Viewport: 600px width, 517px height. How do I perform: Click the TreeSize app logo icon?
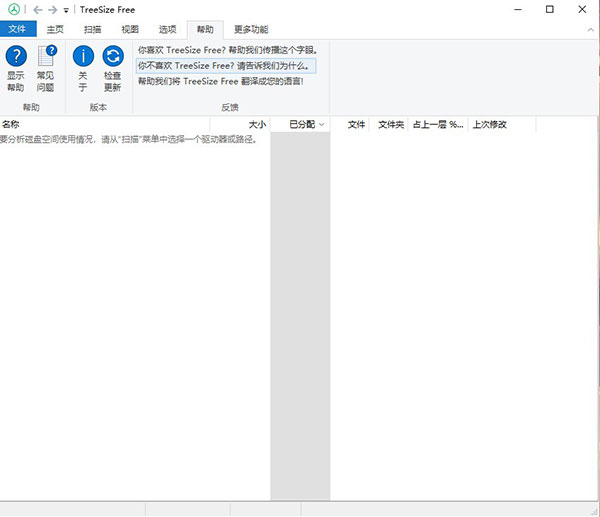(14, 9)
